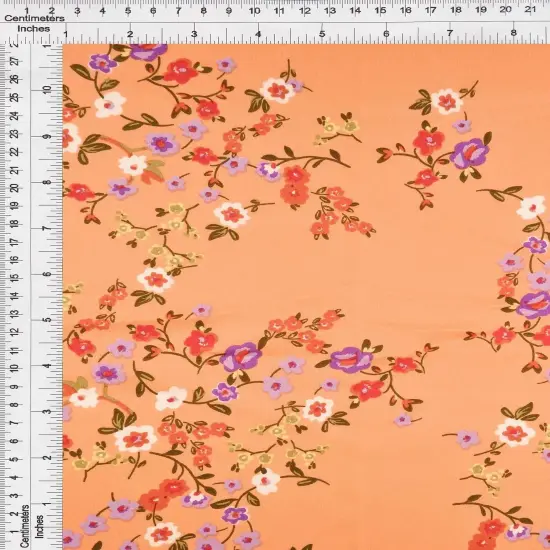This screenshot has width=550, height=550.
Task: Click the 7 mark on left centimeter ruler
Action: coord(15,423)
